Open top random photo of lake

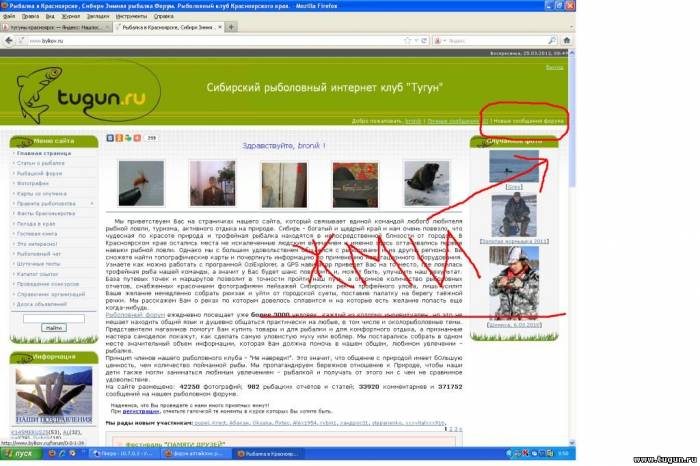point(514,166)
